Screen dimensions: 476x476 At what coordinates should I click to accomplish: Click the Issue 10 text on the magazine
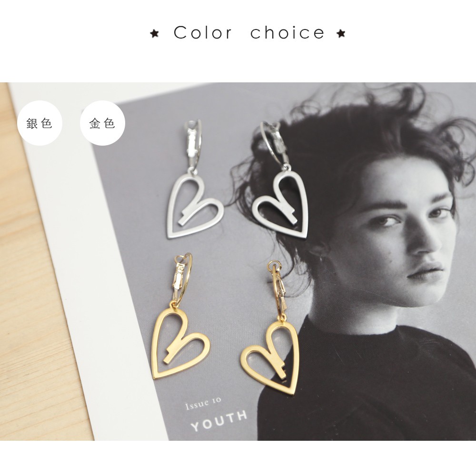pos(203,403)
